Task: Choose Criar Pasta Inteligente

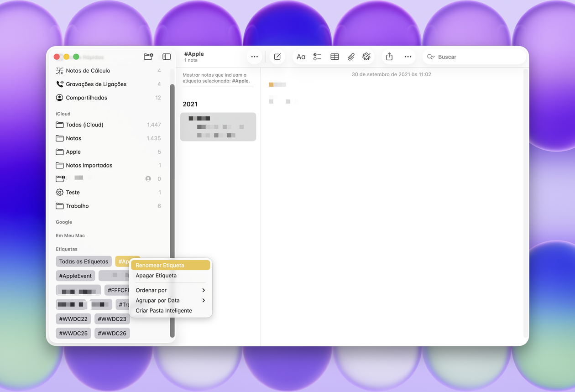Action: pyautogui.click(x=171, y=311)
